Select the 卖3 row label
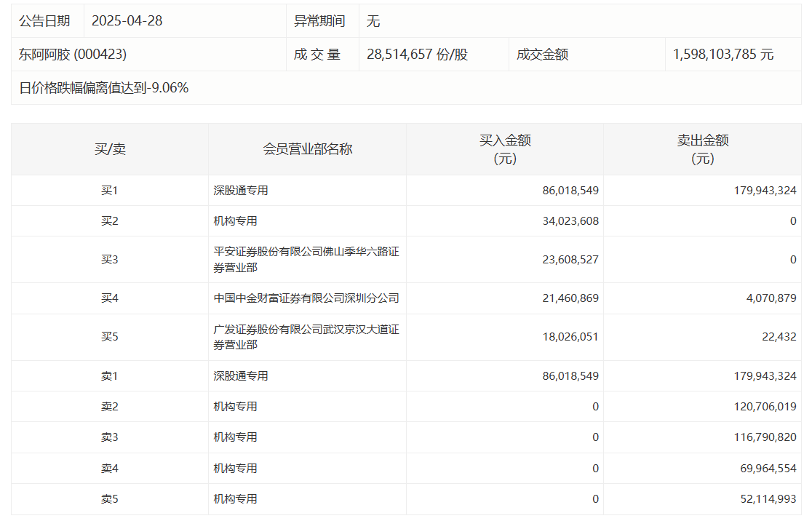Screen dimensions: 812x521 point(110,437)
